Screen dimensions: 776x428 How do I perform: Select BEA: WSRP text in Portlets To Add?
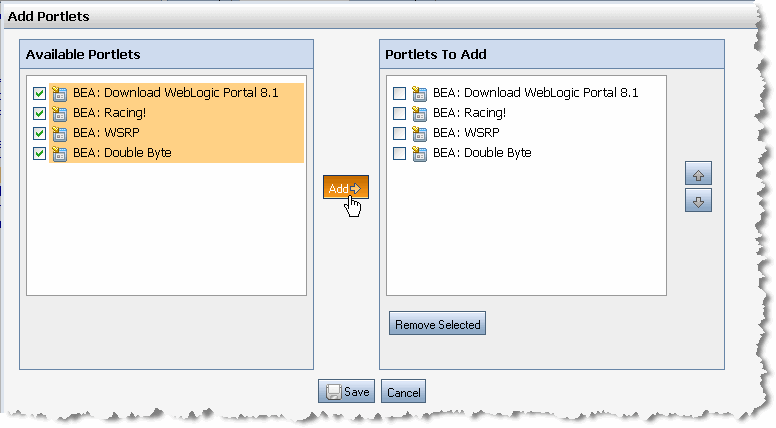coord(466,133)
